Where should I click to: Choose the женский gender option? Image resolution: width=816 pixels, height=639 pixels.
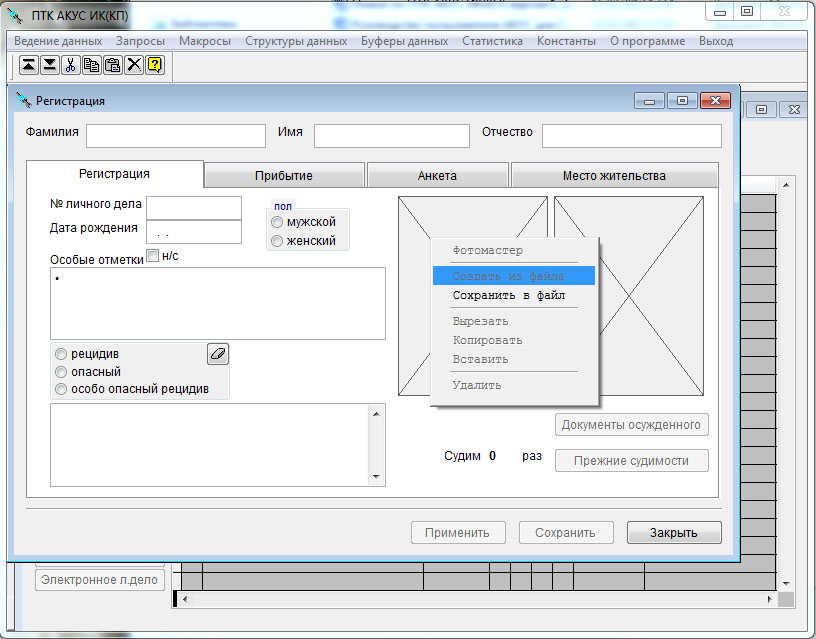tap(277, 241)
